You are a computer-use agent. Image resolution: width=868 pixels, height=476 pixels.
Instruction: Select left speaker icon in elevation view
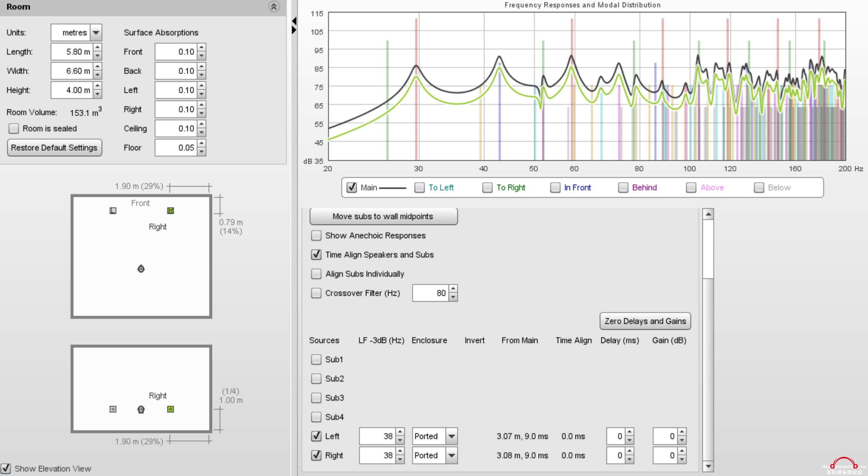coord(113,409)
